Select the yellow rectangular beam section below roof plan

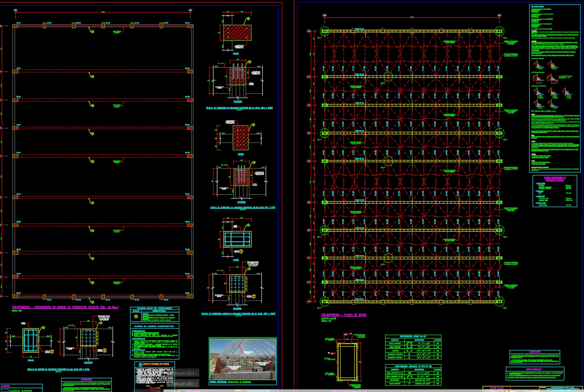[348, 361]
